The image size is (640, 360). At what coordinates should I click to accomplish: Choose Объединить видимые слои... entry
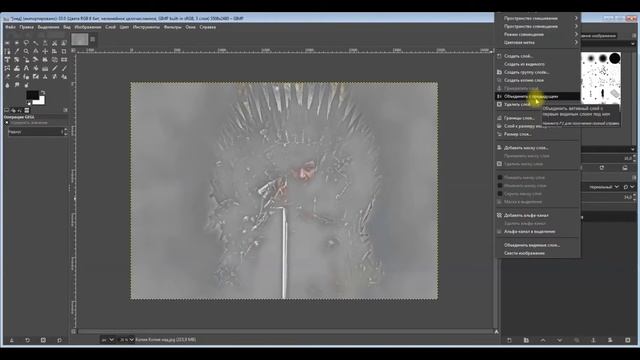[537, 245]
